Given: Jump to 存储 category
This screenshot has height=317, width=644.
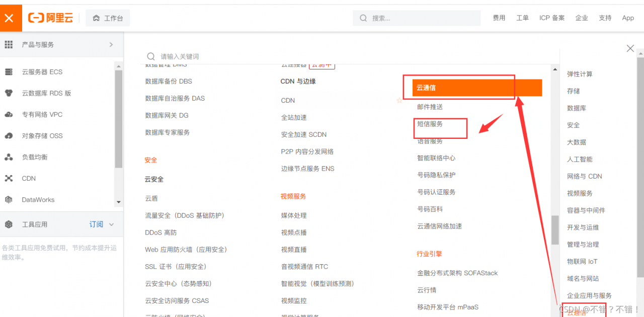Looking at the screenshot, I should click(573, 91).
